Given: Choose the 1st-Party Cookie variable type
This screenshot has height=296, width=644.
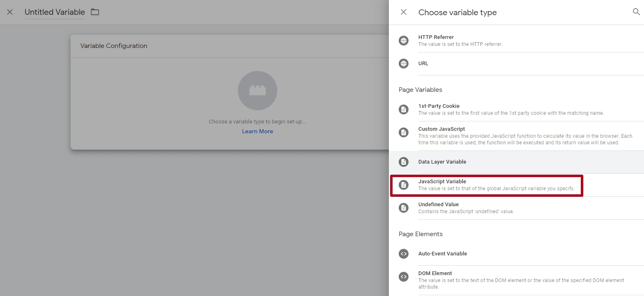Looking at the screenshot, I should (x=516, y=109).
